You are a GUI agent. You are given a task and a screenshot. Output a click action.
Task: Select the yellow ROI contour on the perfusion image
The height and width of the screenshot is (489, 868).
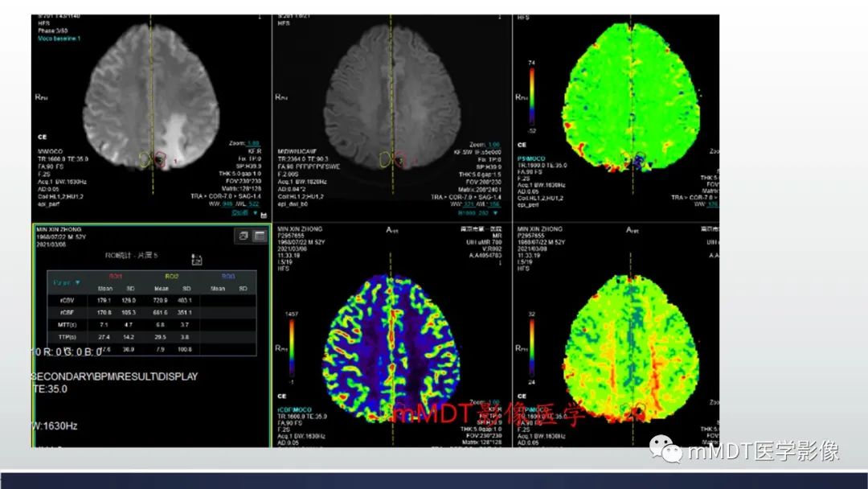coord(145,160)
